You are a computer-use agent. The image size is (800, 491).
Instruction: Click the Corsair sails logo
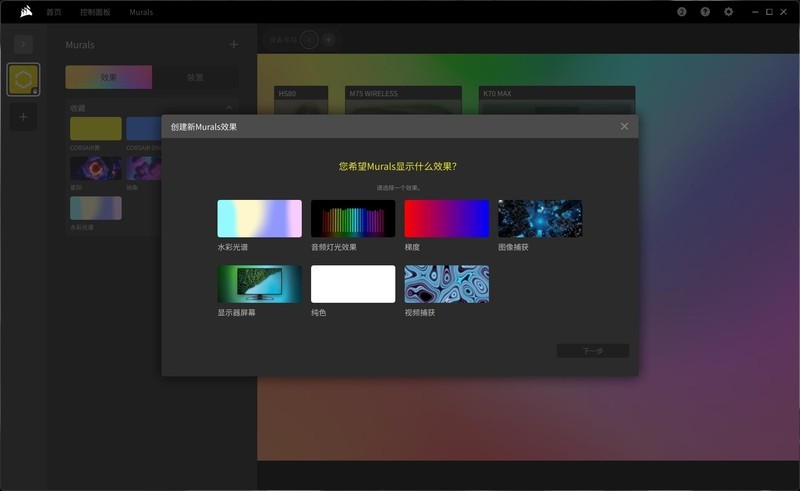pyautogui.click(x=26, y=11)
